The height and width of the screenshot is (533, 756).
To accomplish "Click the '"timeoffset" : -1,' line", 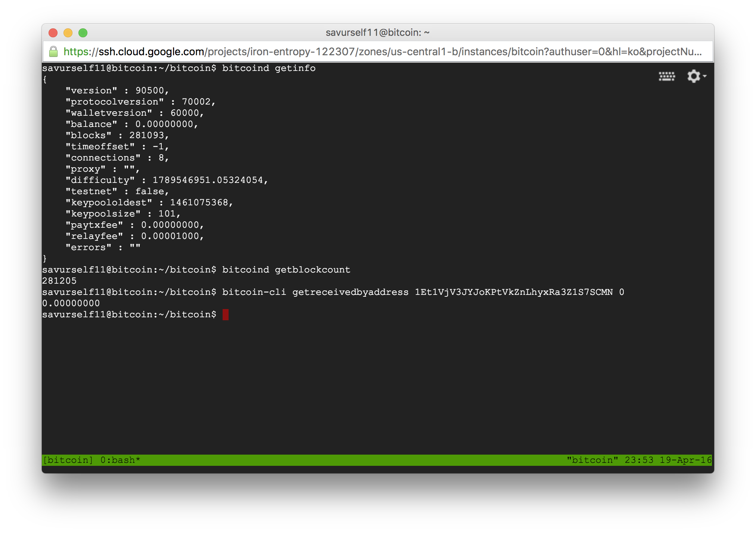I will [117, 146].
